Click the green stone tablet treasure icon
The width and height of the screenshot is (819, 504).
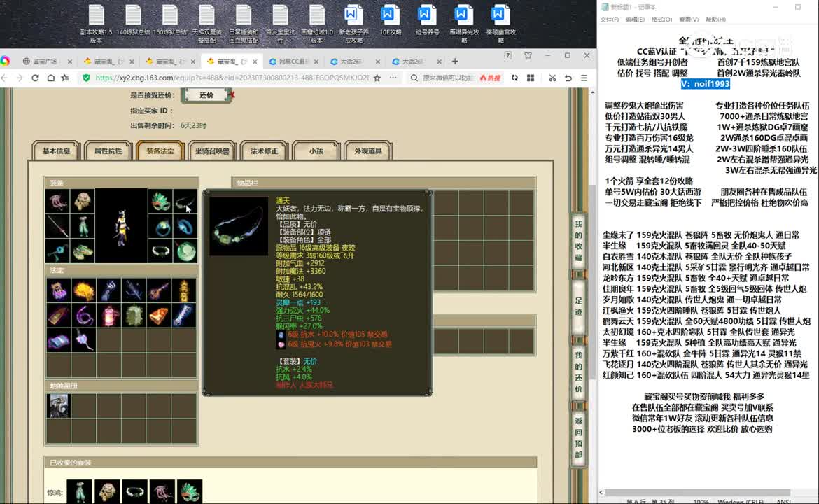(x=134, y=316)
